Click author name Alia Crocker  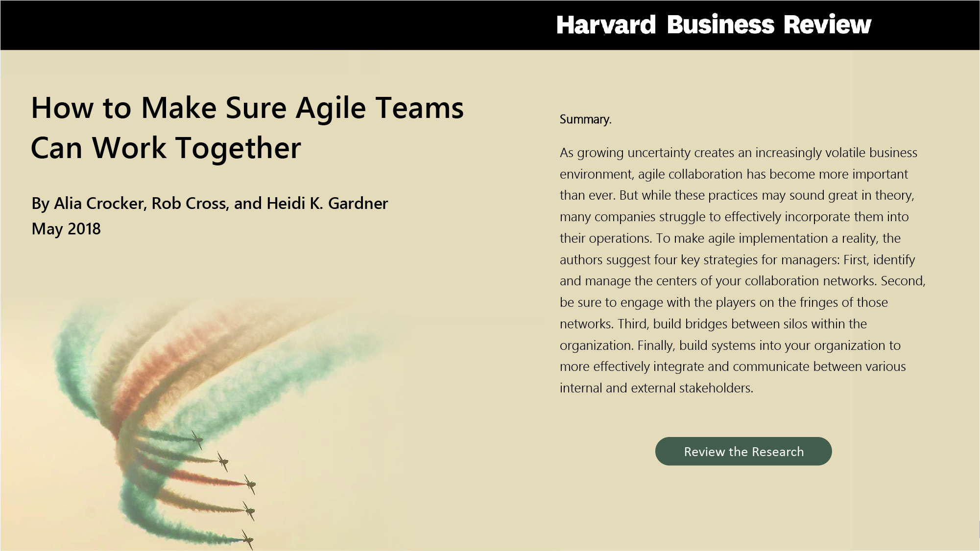click(x=99, y=204)
